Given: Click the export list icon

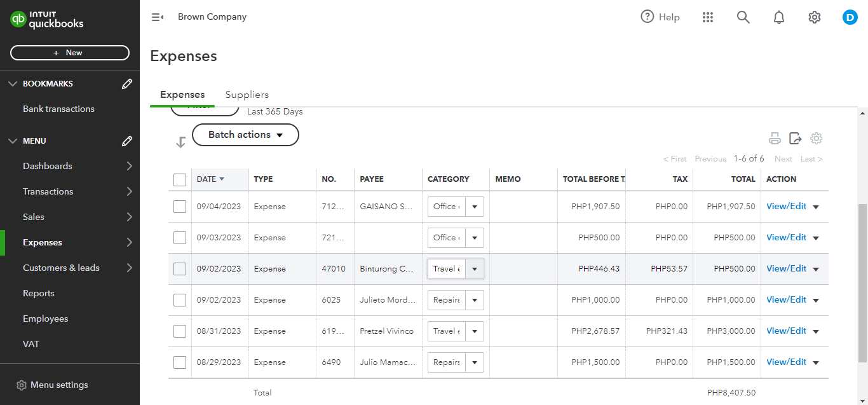Looking at the screenshot, I should click(x=795, y=139).
